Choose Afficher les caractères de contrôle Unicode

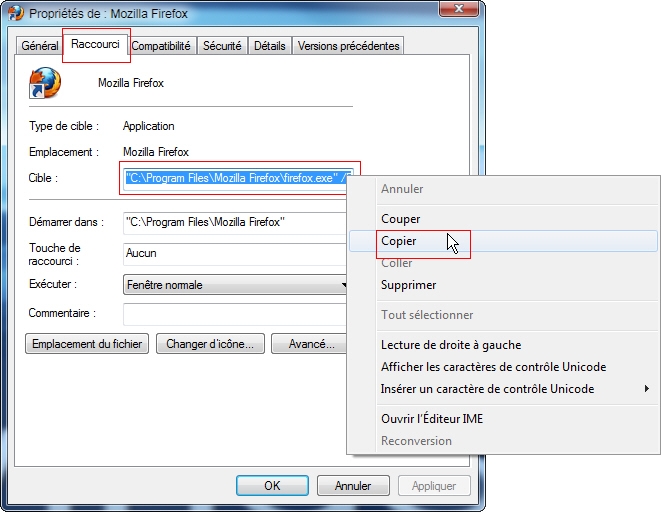click(503, 367)
